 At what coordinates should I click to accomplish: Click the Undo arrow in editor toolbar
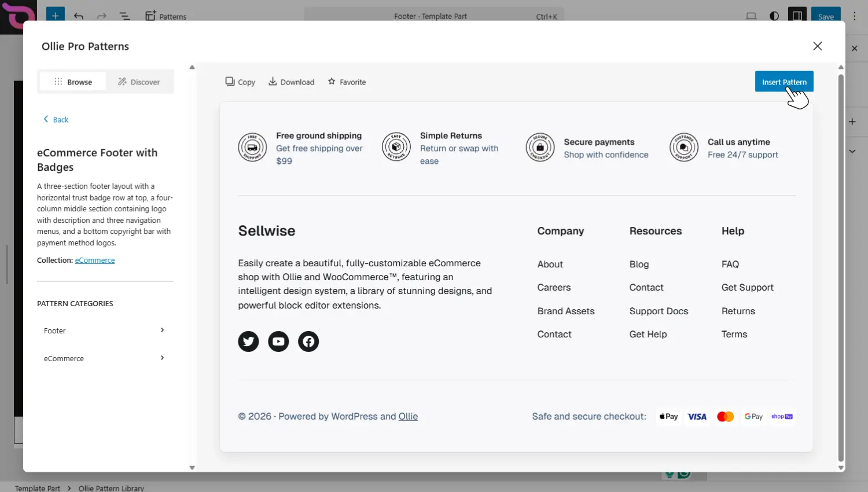(x=79, y=16)
